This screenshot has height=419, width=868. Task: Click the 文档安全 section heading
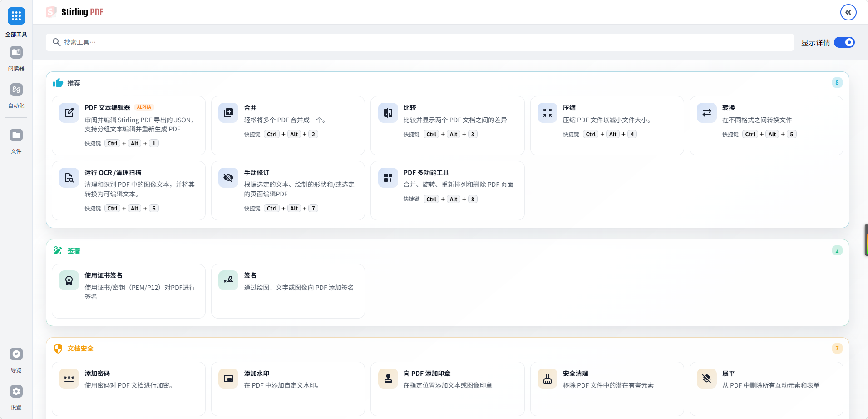[x=80, y=349]
